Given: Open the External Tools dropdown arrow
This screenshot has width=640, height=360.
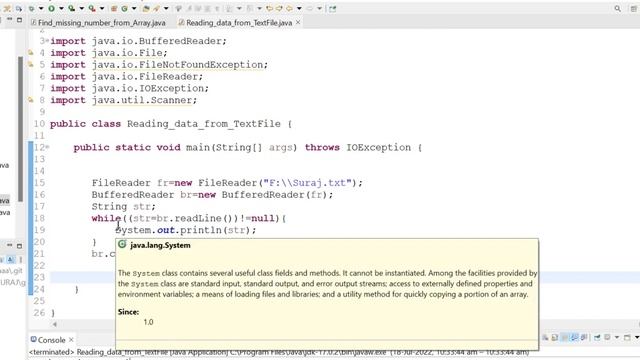Looking at the screenshot, I should pyautogui.click(x=102, y=8).
